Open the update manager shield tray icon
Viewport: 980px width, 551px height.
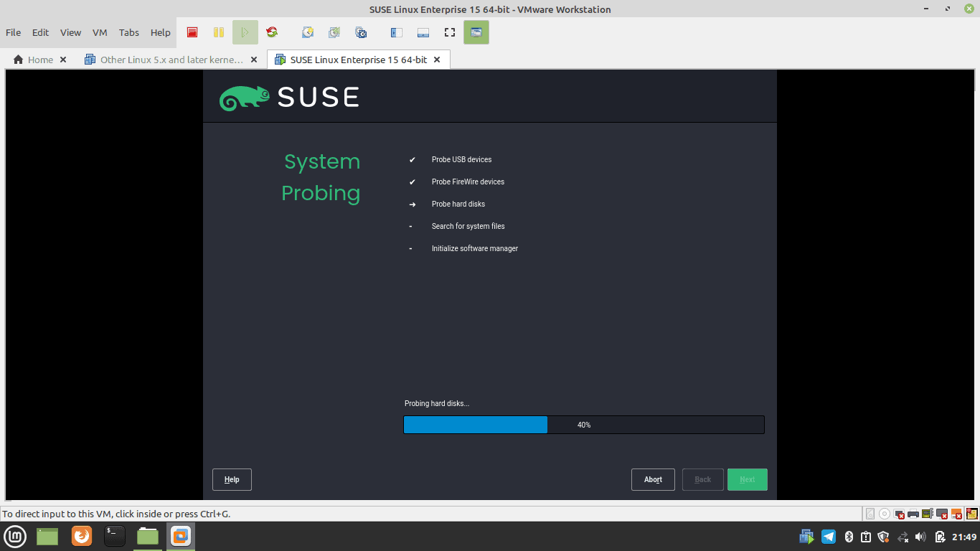(x=884, y=537)
